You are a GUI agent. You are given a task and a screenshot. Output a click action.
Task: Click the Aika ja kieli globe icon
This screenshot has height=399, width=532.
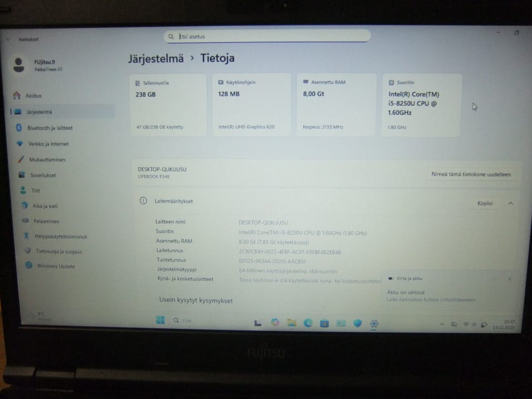point(24,206)
